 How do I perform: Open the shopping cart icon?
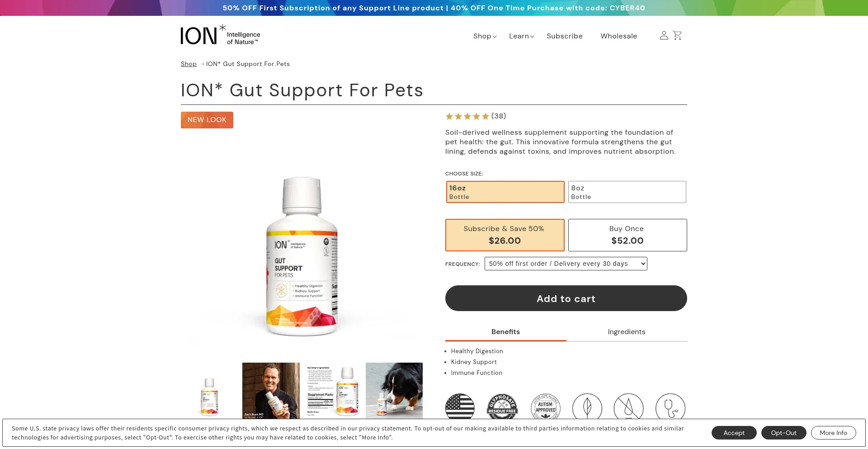pos(677,35)
